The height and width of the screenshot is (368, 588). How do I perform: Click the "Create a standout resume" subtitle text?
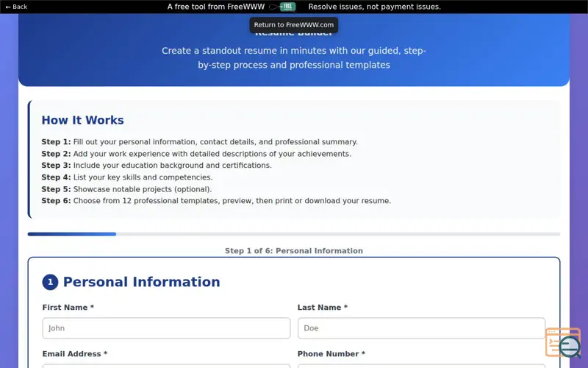(x=294, y=58)
